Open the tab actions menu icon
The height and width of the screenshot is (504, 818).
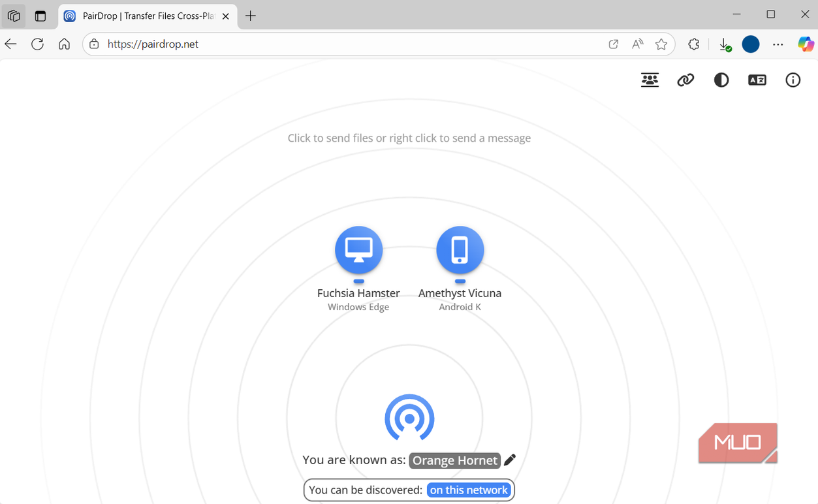[40, 16]
